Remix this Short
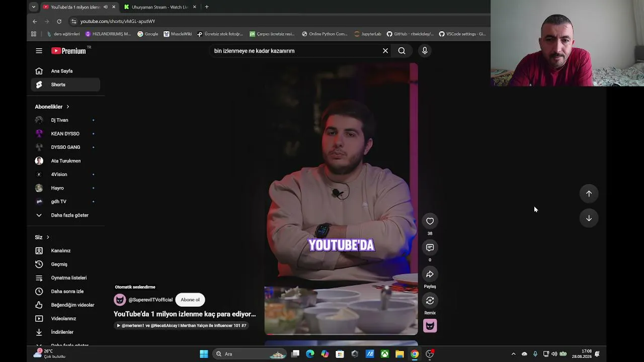The image size is (644, 362). [430, 301]
